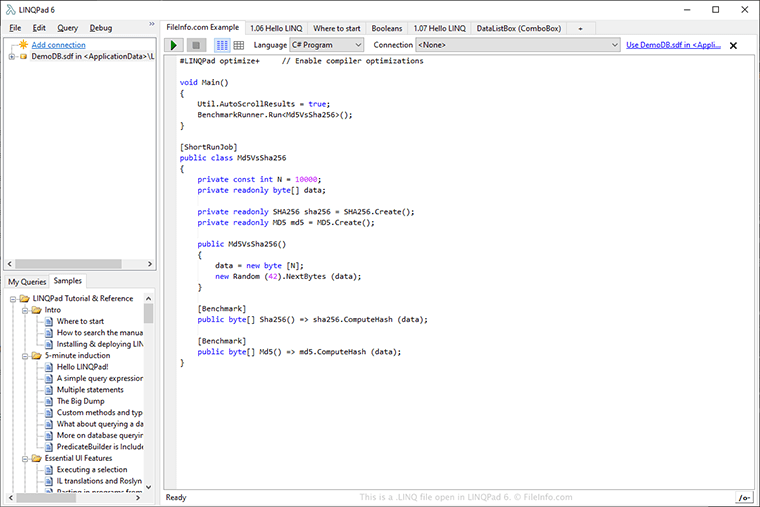Switch to the My Queries tab
Viewport: 760px width, 507px height.
click(x=27, y=281)
